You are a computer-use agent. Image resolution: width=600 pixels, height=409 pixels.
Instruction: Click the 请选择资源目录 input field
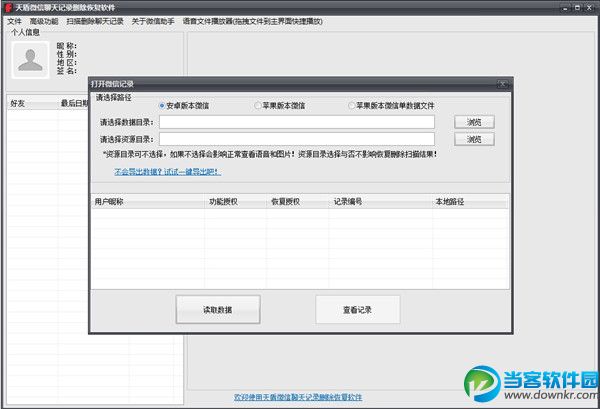(297, 139)
